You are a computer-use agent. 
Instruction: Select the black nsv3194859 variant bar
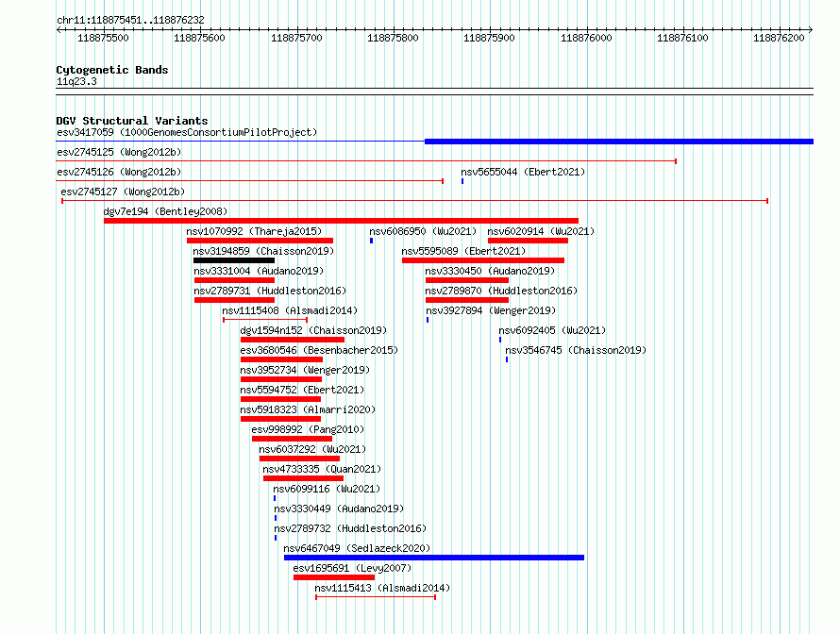click(234, 260)
